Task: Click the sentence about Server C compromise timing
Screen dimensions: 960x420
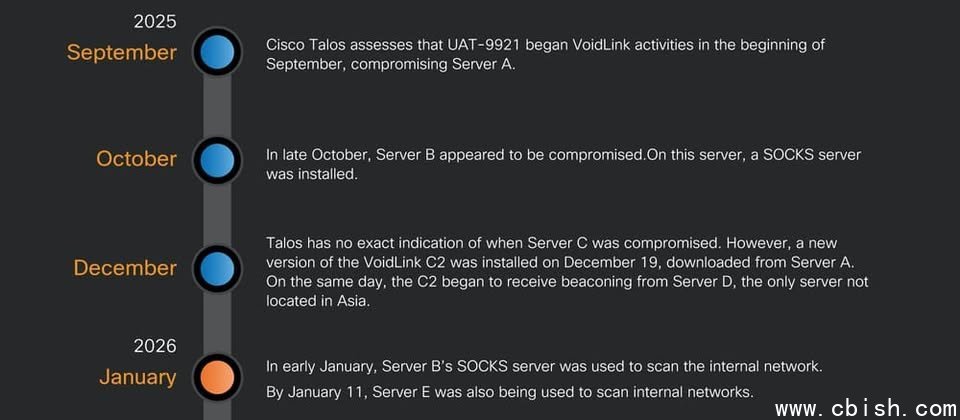Action: 494,243
